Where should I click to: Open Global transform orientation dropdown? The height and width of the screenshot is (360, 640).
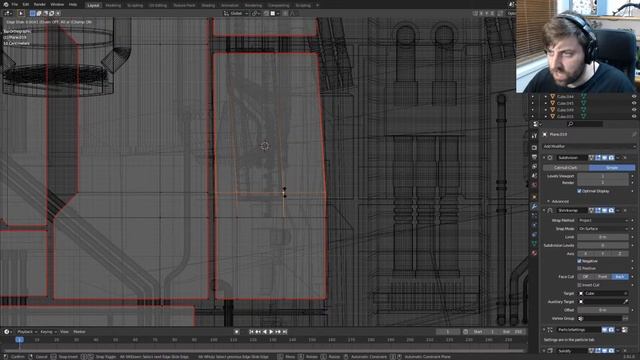236,13
